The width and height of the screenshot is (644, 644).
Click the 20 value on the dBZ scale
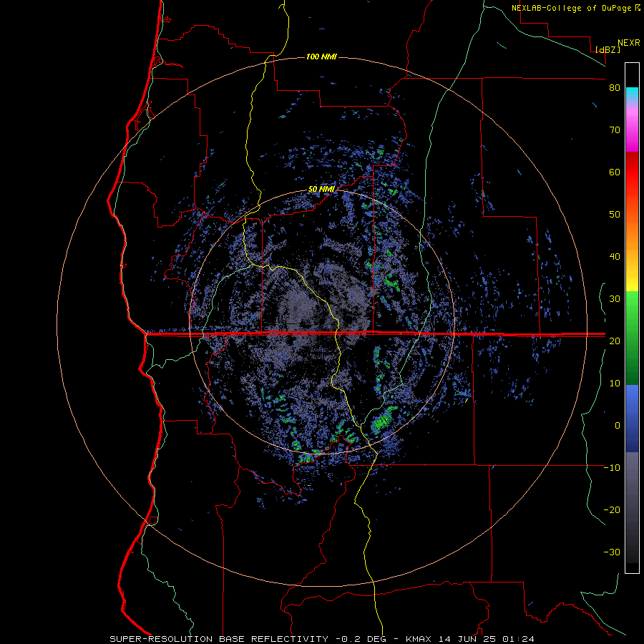click(x=615, y=341)
